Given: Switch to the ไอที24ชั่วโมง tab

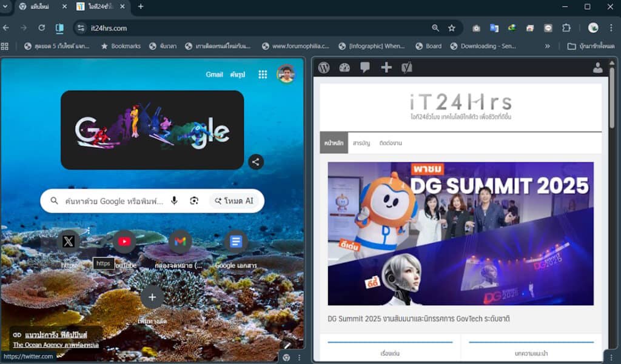Looking at the screenshot, I should pyautogui.click(x=101, y=6).
